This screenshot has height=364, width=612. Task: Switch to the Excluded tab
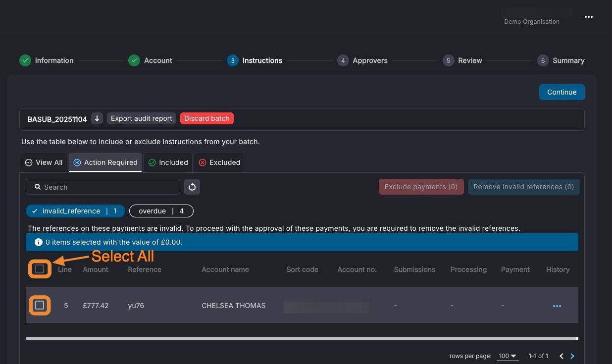[219, 162]
